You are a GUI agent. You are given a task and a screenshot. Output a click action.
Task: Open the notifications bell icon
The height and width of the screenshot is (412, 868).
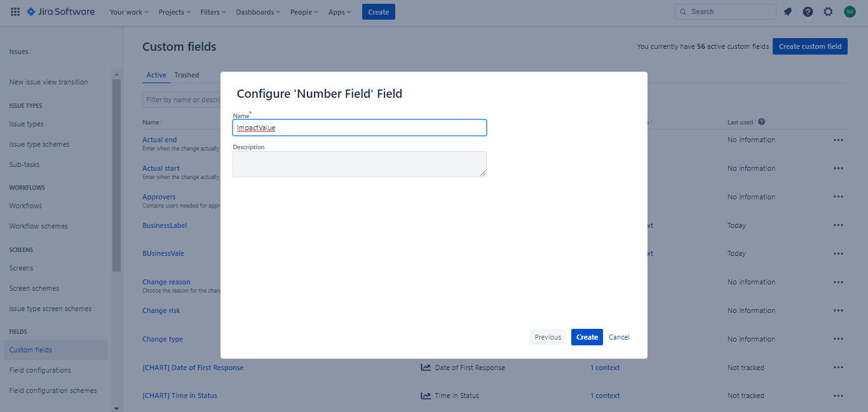(787, 11)
